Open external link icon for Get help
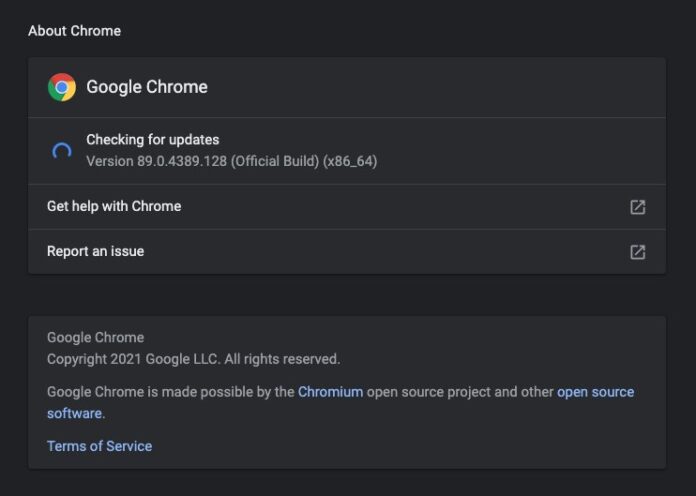This screenshot has height=496, width=696. (x=637, y=207)
